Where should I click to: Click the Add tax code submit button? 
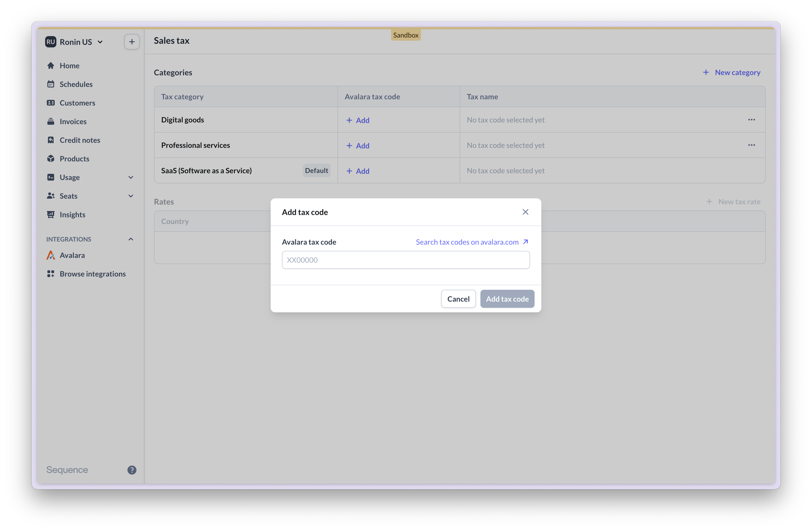click(507, 299)
